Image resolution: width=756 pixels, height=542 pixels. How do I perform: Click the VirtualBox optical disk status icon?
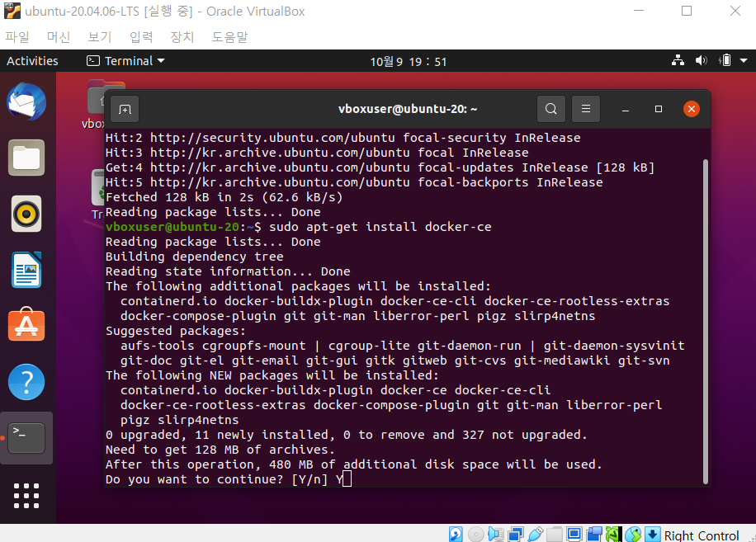tap(476, 534)
